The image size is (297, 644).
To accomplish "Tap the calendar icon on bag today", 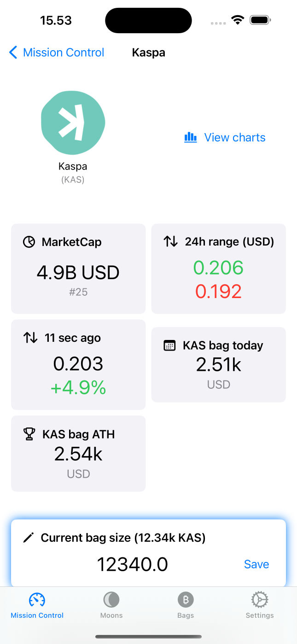I will click(x=169, y=345).
